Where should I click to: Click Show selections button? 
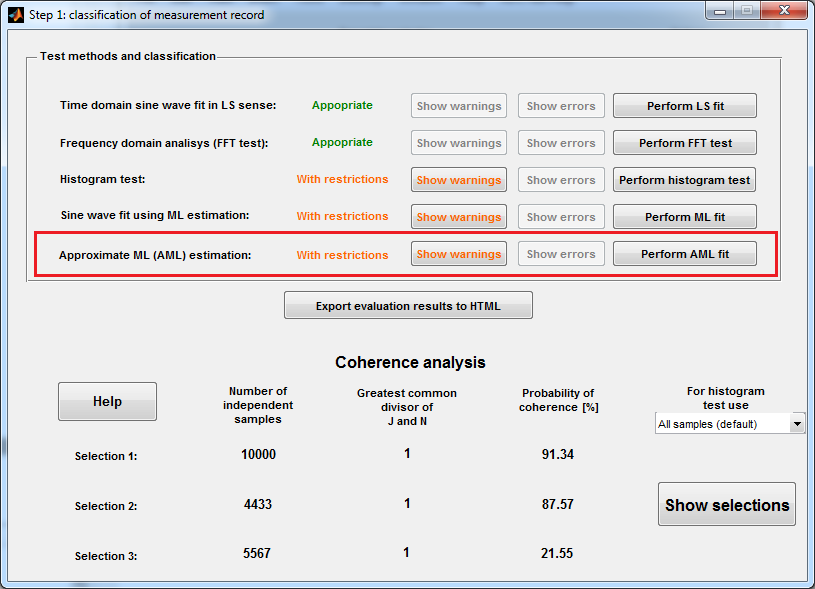point(727,504)
